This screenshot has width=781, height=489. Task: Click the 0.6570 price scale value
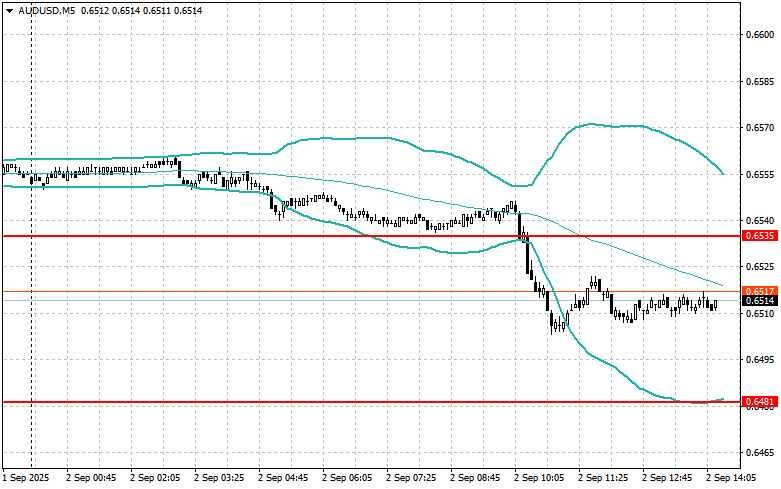pos(760,128)
